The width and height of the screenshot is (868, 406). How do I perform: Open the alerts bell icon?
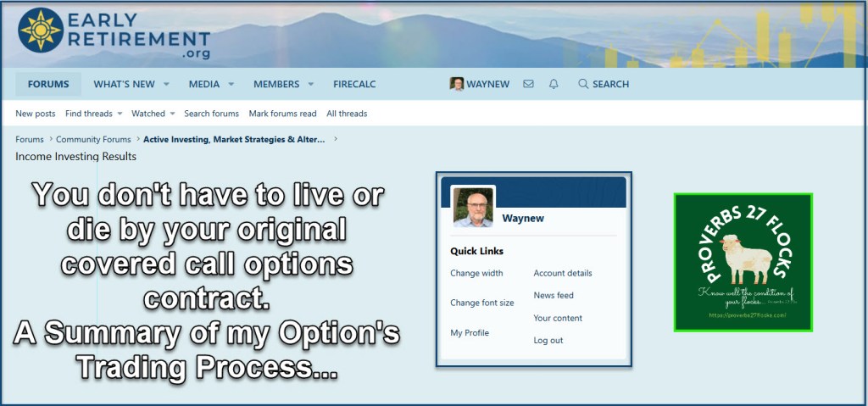[554, 84]
